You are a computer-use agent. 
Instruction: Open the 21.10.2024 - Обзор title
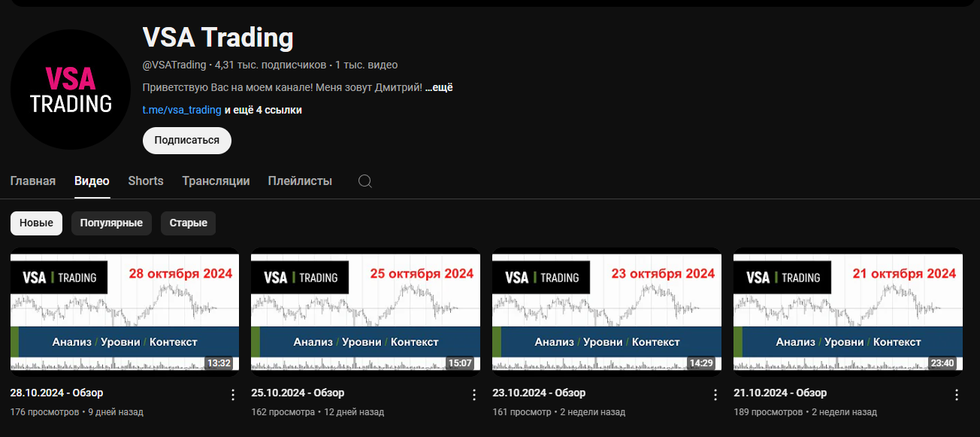pyautogui.click(x=780, y=393)
